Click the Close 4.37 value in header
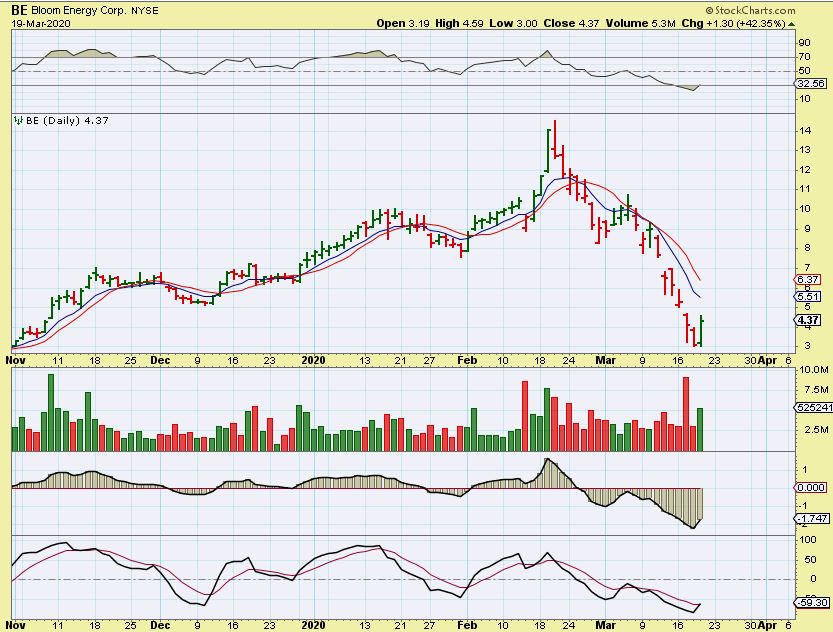Screen dimensions: 833x632 click(571, 23)
